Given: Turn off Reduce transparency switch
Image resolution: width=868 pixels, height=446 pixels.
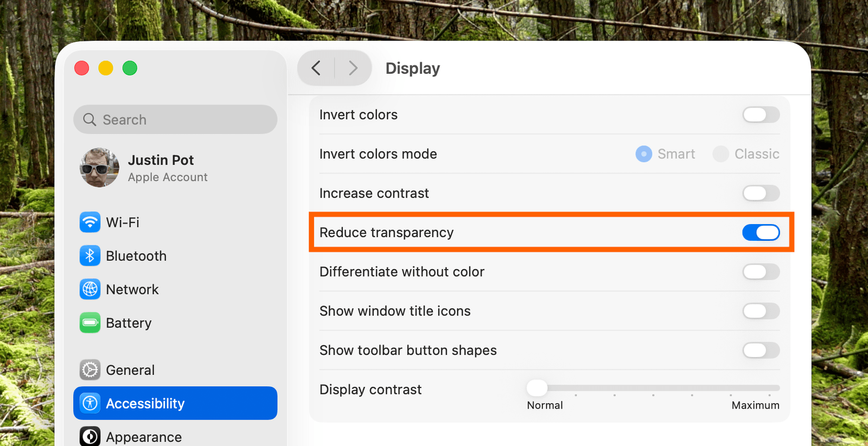Looking at the screenshot, I should 761,232.
